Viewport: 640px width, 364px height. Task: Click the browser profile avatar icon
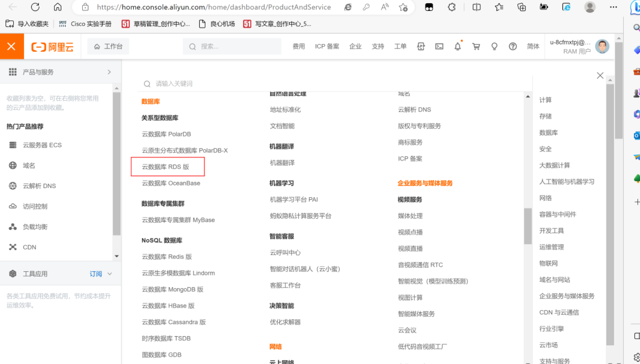coord(590,7)
